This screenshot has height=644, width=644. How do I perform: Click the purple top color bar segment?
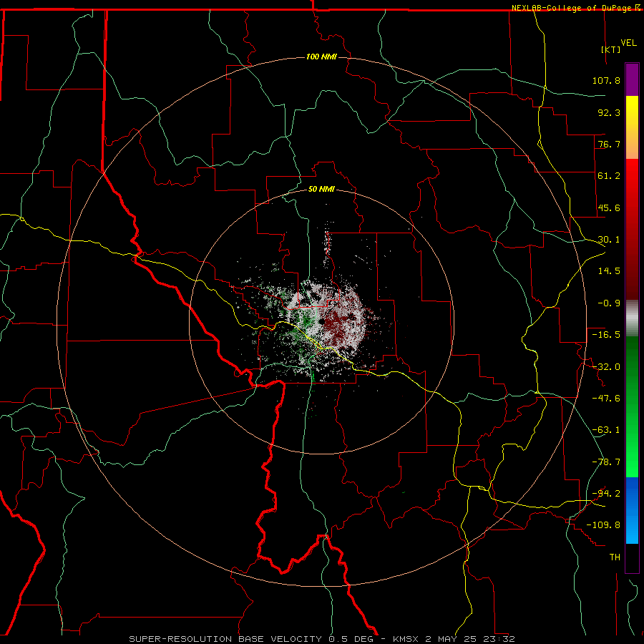(x=632, y=79)
